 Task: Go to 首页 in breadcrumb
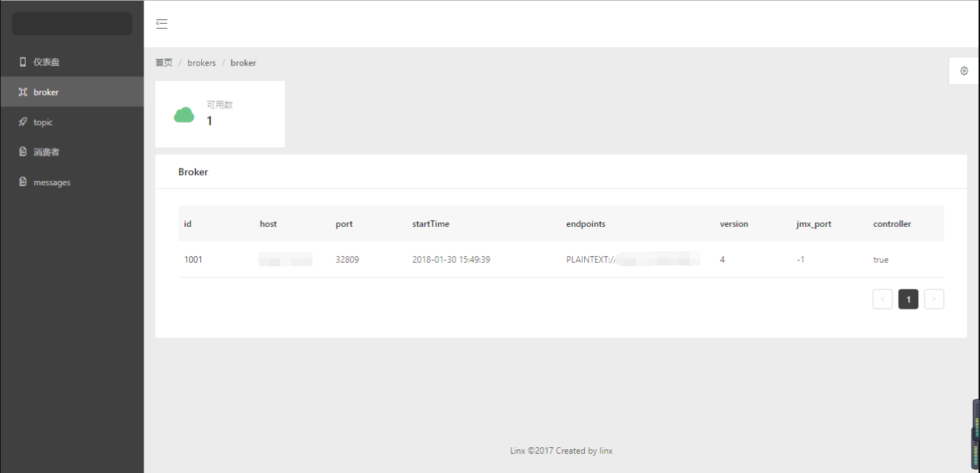click(x=164, y=63)
